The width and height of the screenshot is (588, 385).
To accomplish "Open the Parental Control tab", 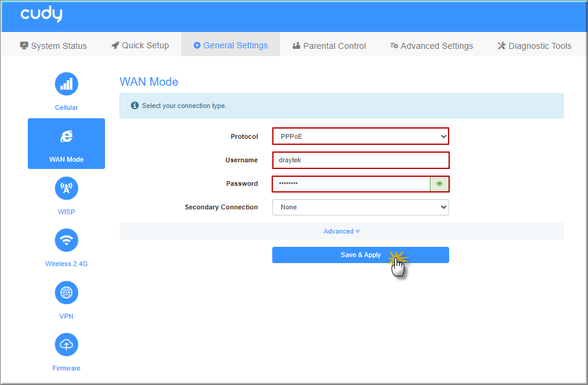I will point(329,46).
